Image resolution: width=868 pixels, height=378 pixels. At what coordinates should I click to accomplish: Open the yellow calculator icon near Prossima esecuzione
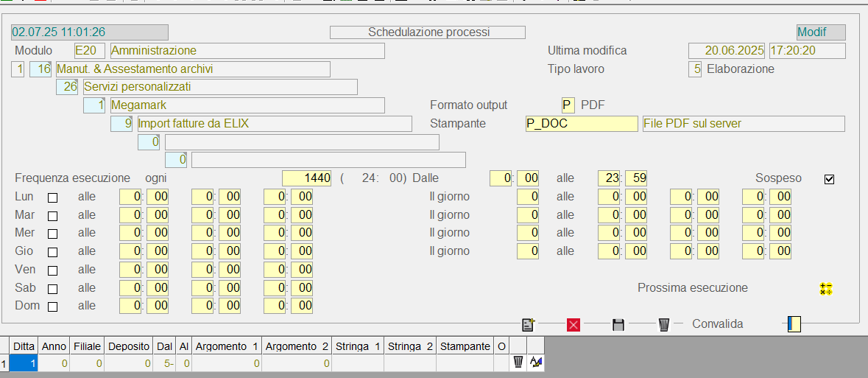[826, 289]
